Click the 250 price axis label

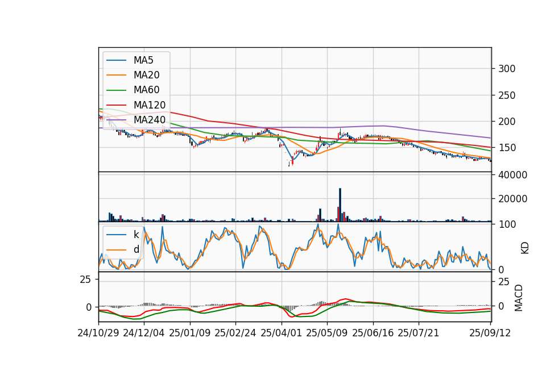(507, 95)
